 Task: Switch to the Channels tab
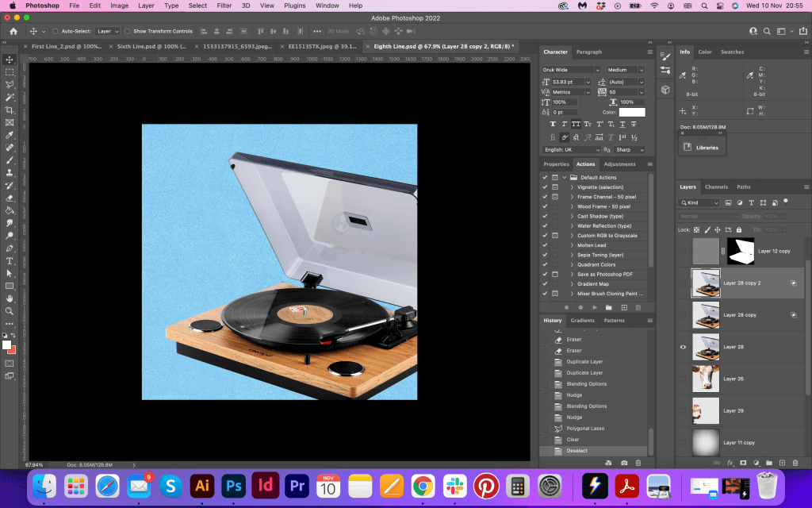tap(716, 187)
